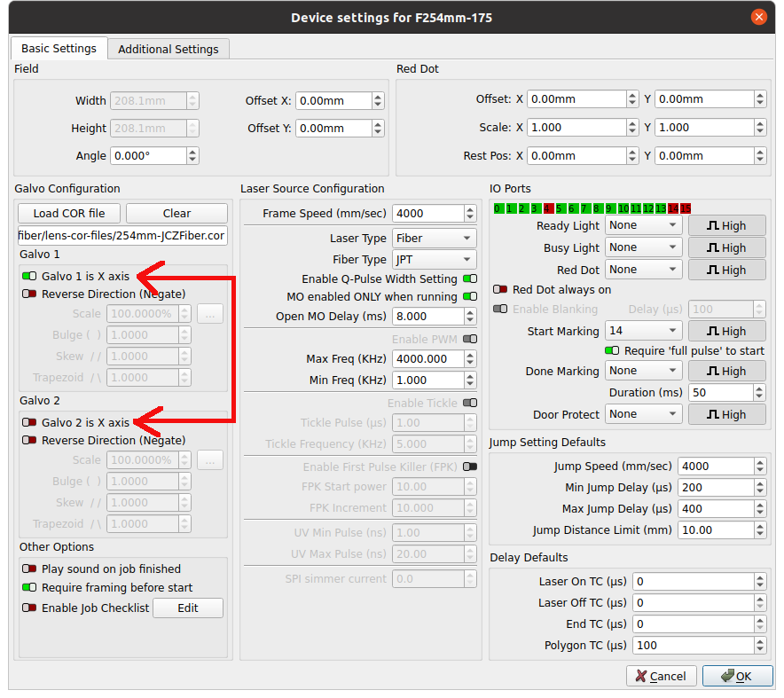784x698 pixels.
Task: Click IO port 15 indicator in IO Ports row
Action: (x=687, y=208)
